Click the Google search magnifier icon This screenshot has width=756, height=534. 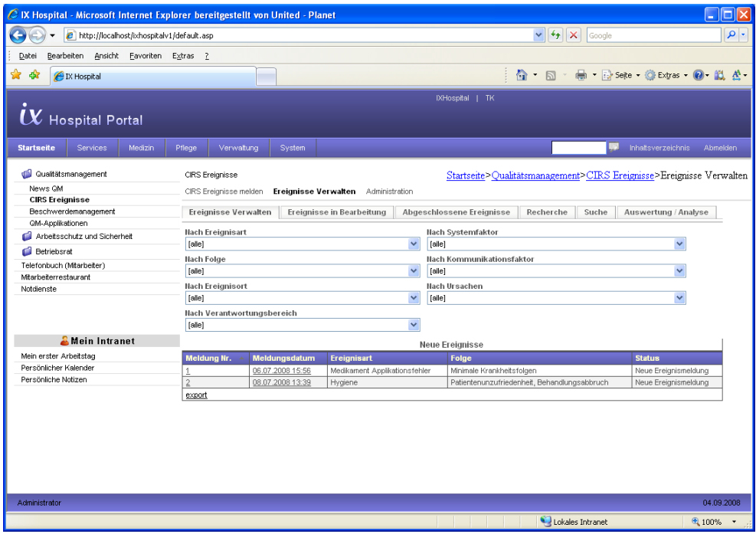[x=729, y=35]
